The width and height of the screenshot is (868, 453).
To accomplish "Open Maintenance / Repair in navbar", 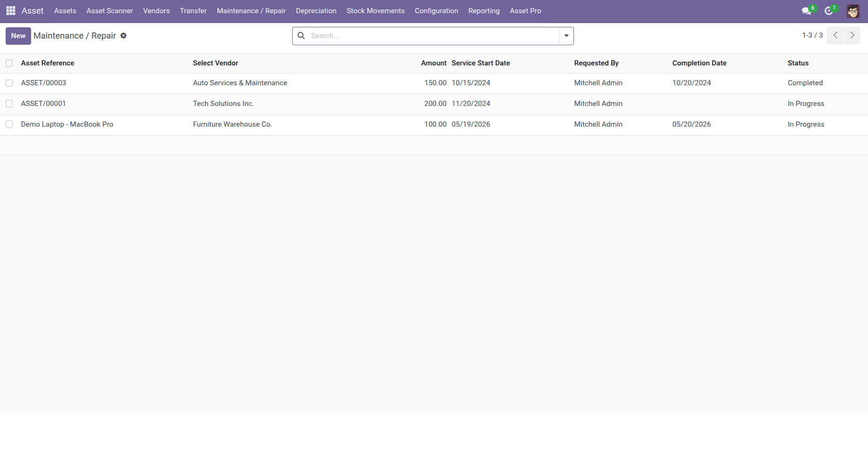I will coord(251,11).
